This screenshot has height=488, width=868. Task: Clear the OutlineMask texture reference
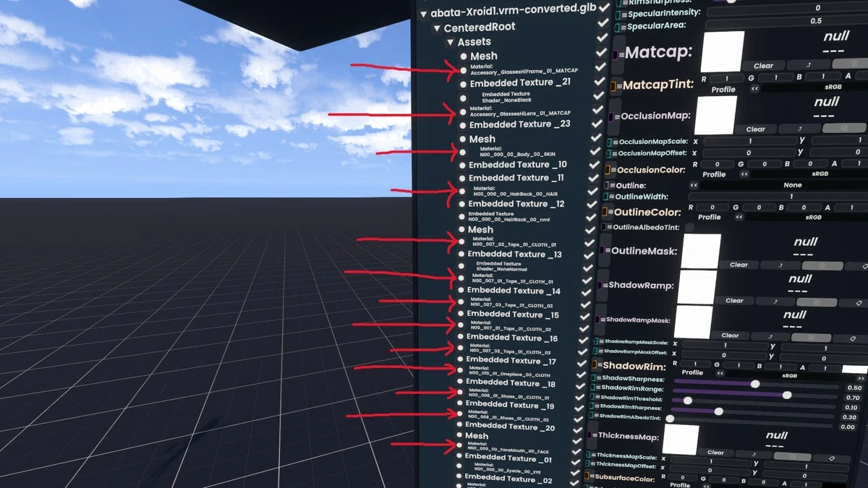point(739,265)
